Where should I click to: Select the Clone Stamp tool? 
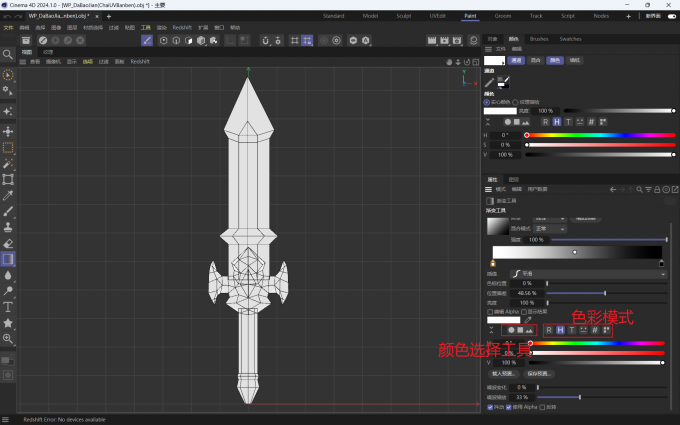coord(8,227)
